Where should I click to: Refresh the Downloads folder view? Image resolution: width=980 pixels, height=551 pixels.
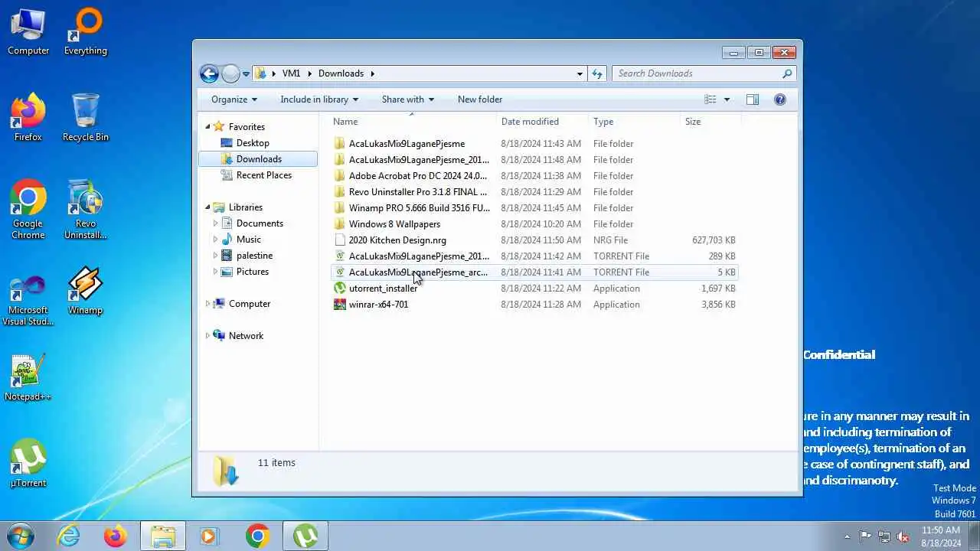point(598,73)
